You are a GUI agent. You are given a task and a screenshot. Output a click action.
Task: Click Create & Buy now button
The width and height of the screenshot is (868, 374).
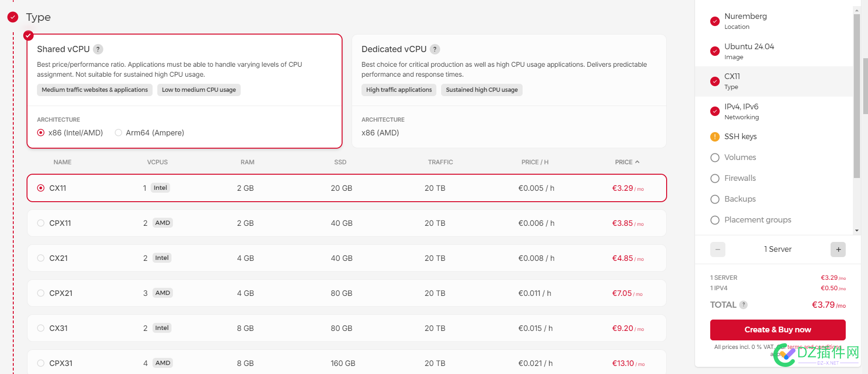(x=778, y=329)
